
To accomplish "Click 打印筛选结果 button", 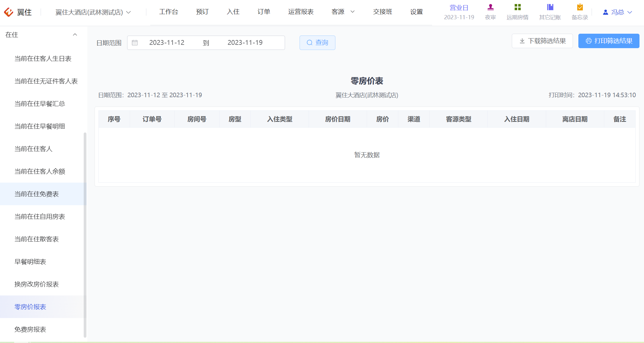I will tap(609, 41).
